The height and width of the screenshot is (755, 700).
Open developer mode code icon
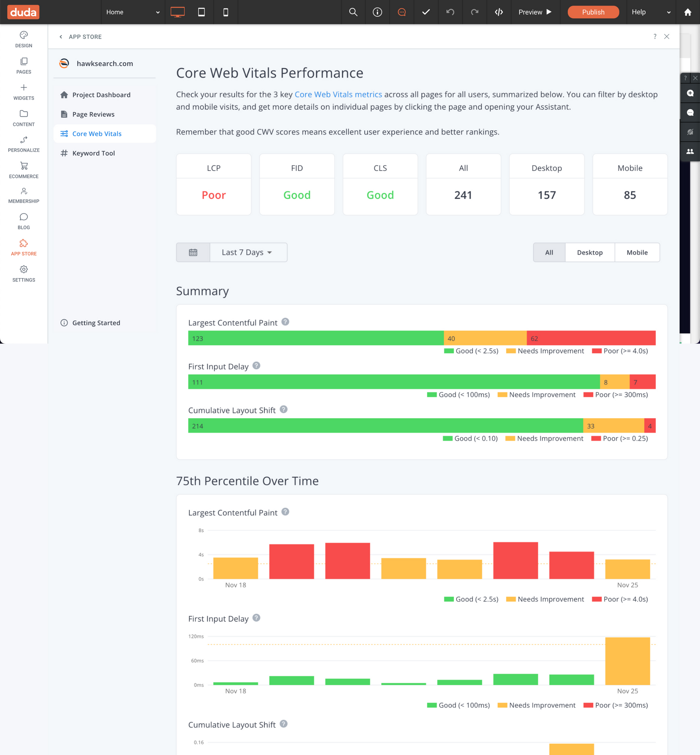(498, 12)
